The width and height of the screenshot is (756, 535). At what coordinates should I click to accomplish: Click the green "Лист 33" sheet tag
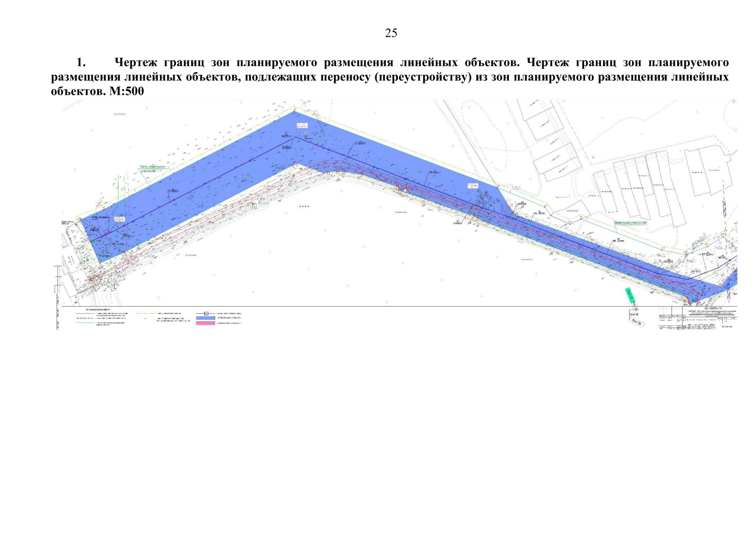pos(630,296)
